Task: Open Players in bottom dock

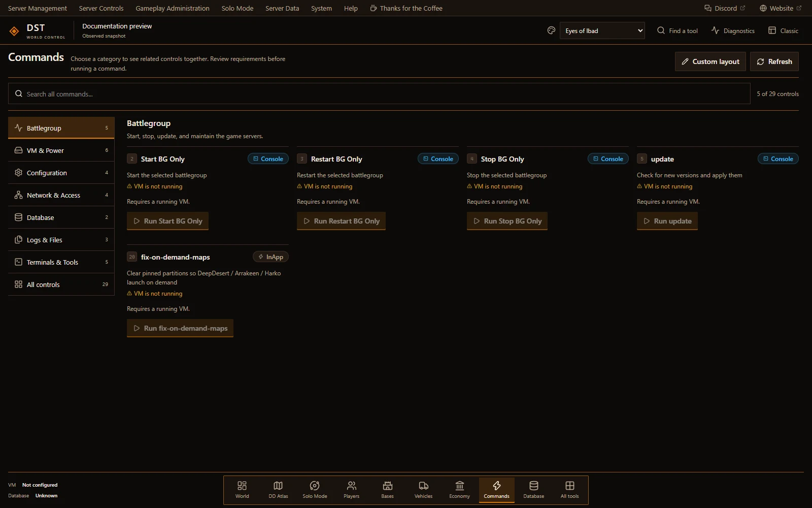Action: [x=351, y=490]
